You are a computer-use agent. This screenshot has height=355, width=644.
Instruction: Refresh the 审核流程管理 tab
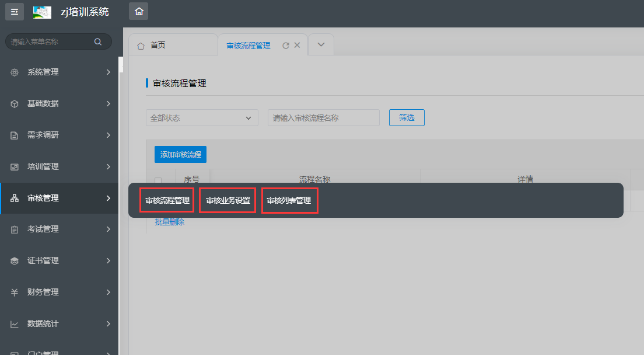tap(286, 46)
